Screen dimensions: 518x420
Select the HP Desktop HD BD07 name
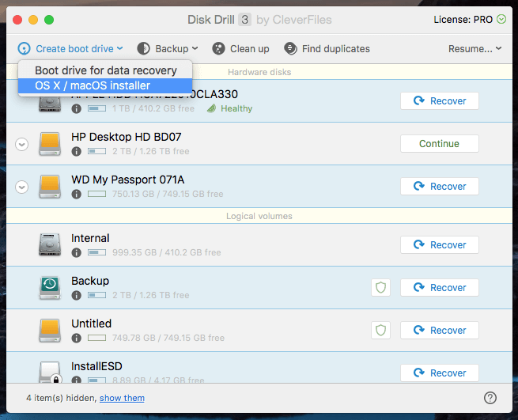pyautogui.click(x=127, y=137)
